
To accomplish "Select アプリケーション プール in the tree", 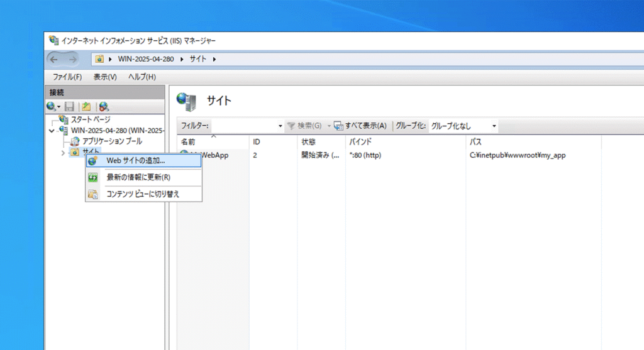I will (x=112, y=141).
